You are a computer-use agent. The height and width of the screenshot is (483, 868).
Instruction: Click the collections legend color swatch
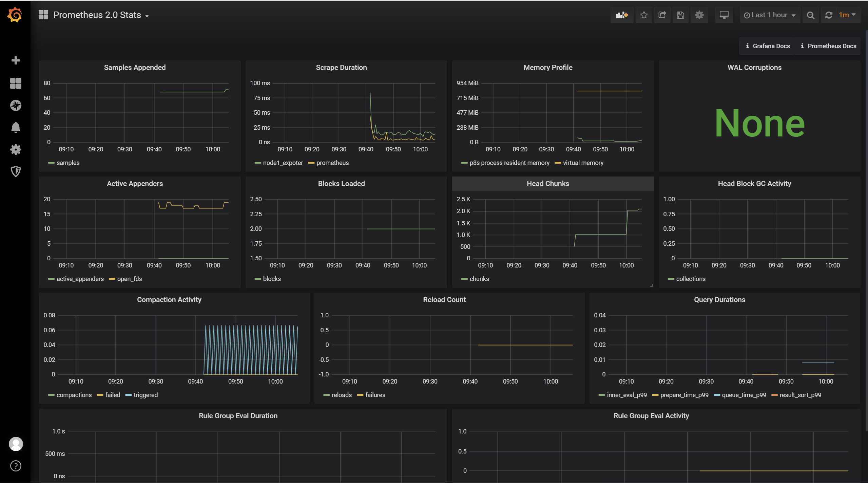click(671, 279)
